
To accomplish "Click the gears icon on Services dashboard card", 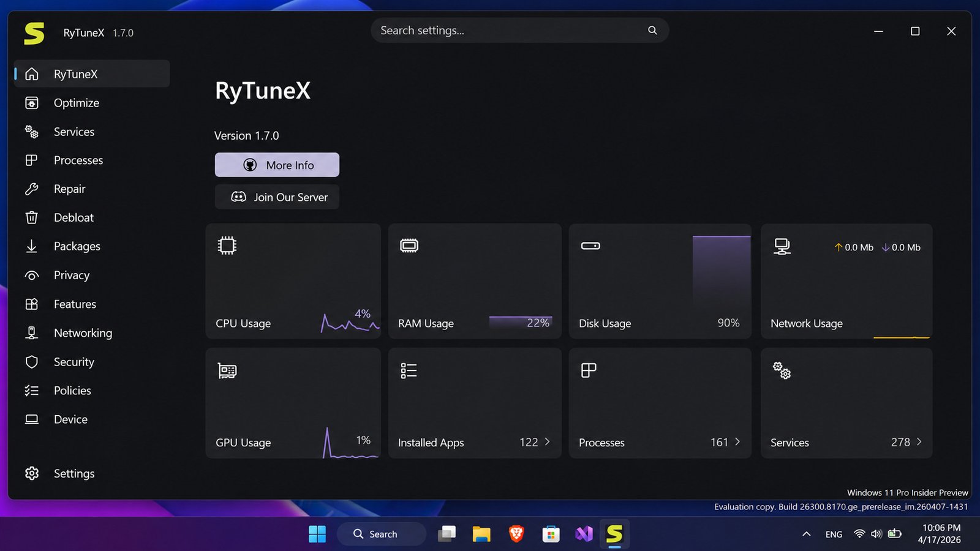I will (x=782, y=370).
